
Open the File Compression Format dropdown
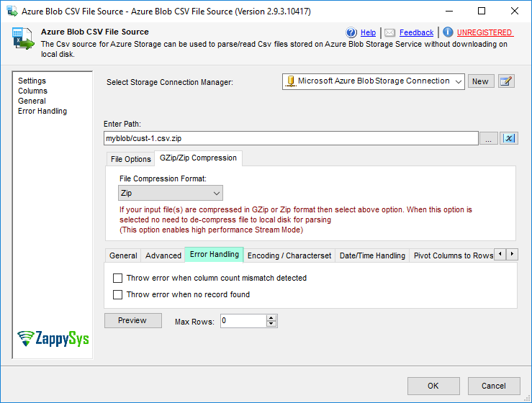pos(171,193)
